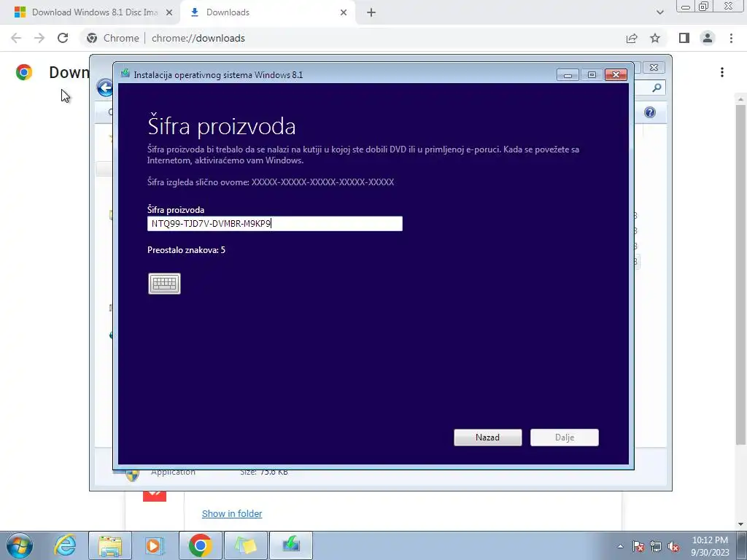Viewport: 747px width, 560px height.
Task: Click the muted volume tray icon
Action: (673, 546)
